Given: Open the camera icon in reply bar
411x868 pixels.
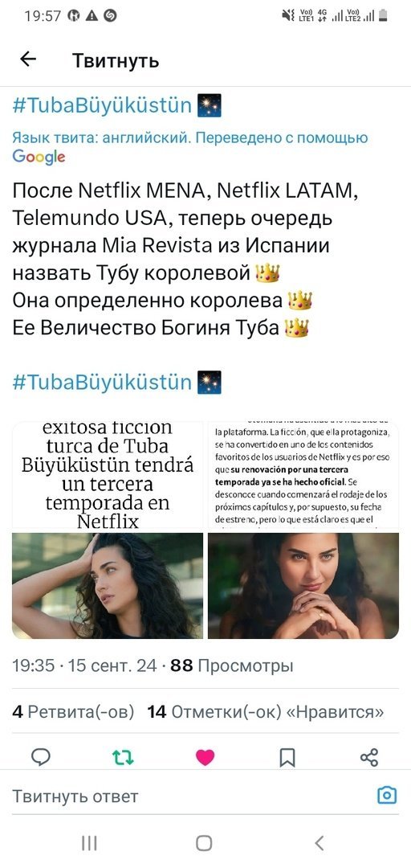Looking at the screenshot, I should (x=387, y=796).
